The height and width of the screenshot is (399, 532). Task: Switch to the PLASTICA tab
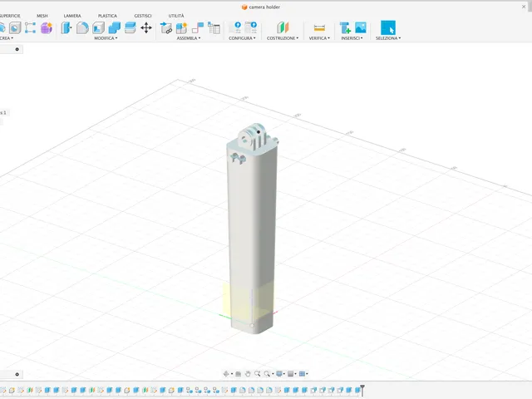point(107,16)
